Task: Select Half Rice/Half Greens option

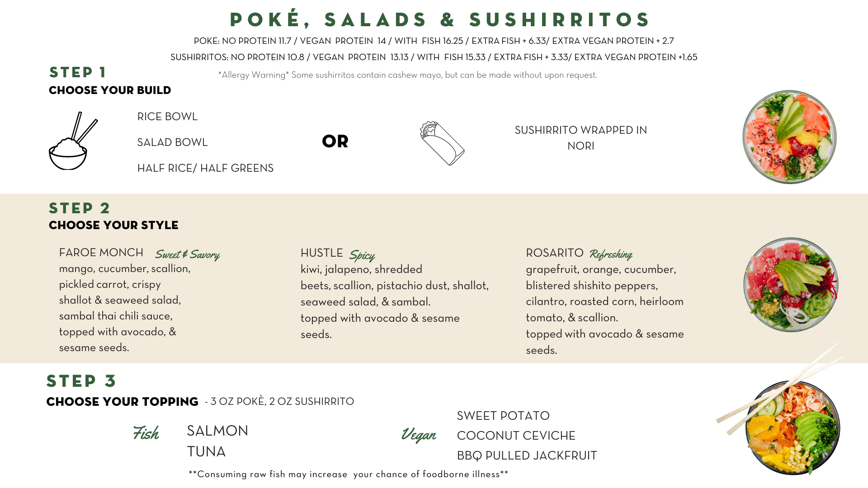Action: (205, 168)
